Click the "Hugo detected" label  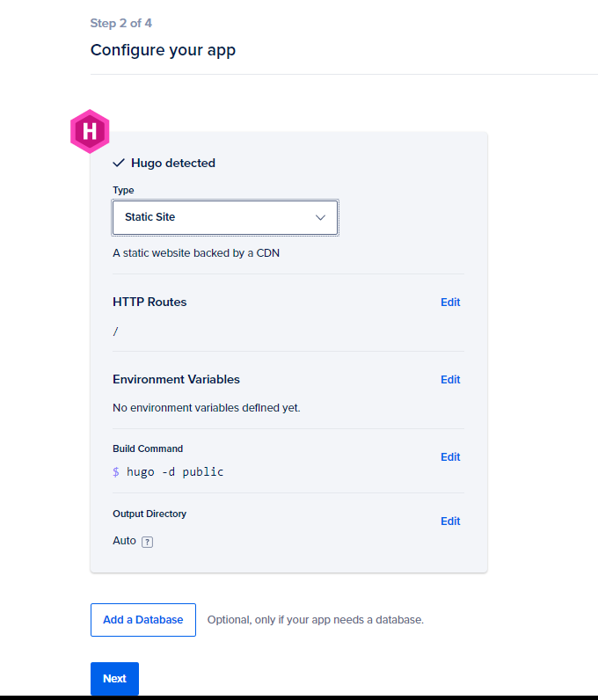(173, 163)
